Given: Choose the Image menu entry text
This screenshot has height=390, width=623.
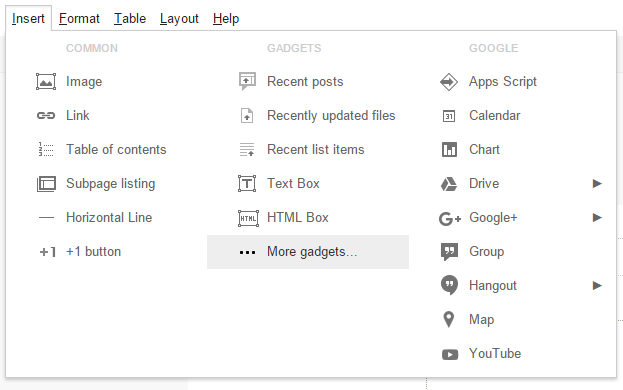Looking at the screenshot, I should pos(84,82).
